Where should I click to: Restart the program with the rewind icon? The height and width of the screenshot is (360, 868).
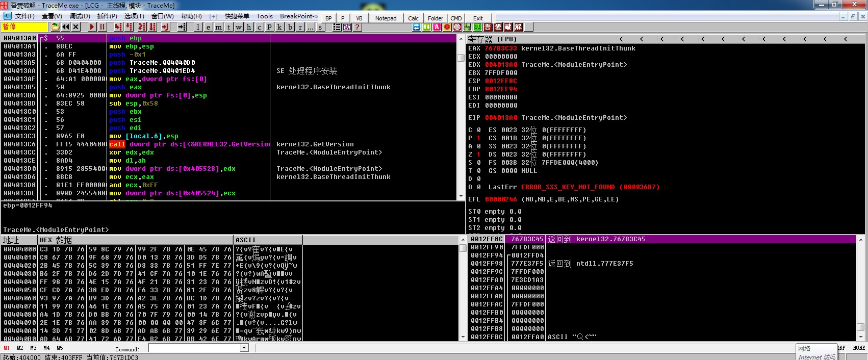pyautogui.click(x=66, y=27)
